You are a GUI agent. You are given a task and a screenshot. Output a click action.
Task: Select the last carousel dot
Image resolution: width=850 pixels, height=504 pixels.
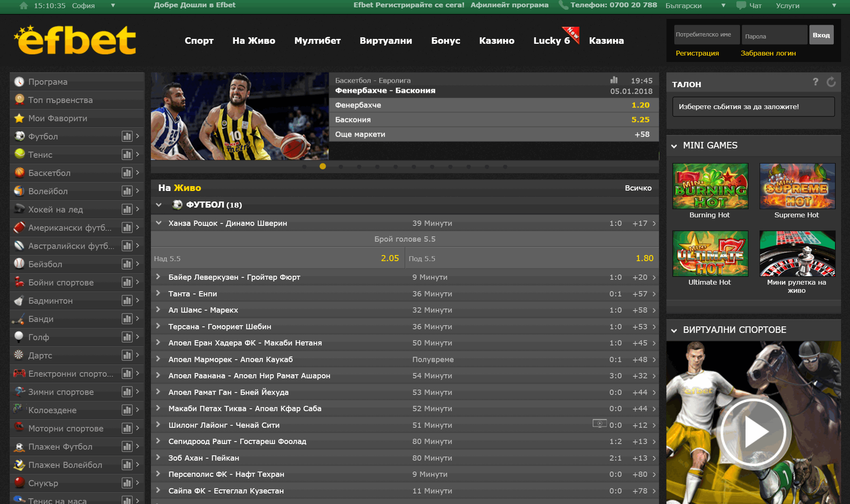505,167
